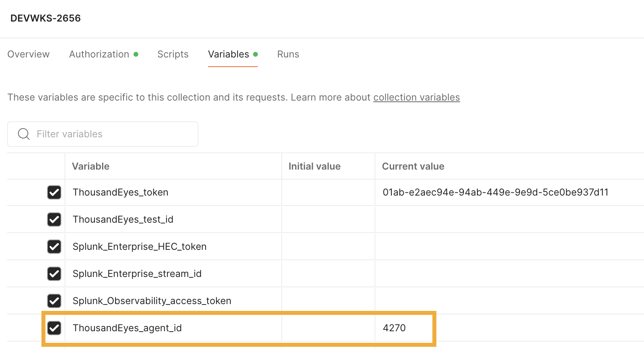Image resolution: width=644 pixels, height=348 pixels.
Task: Click the initial value cell for ThousandEyes_token
Action: point(328,192)
